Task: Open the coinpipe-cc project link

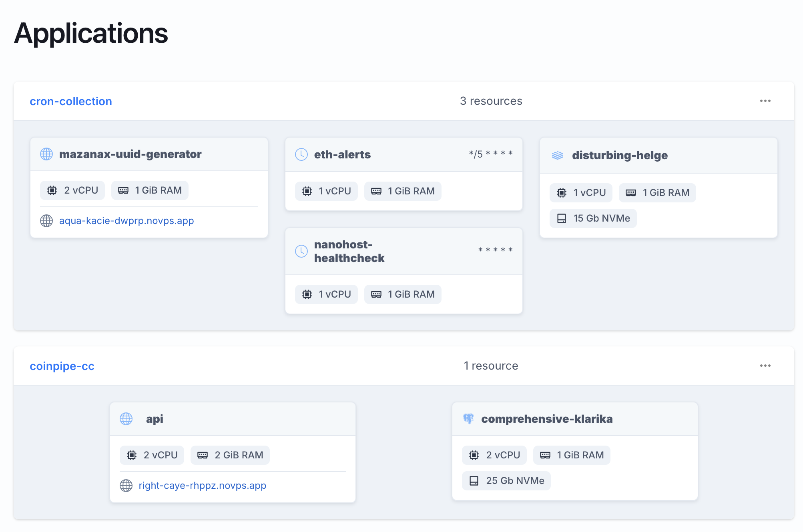Action: pyautogui.click(x=62, y=366)
